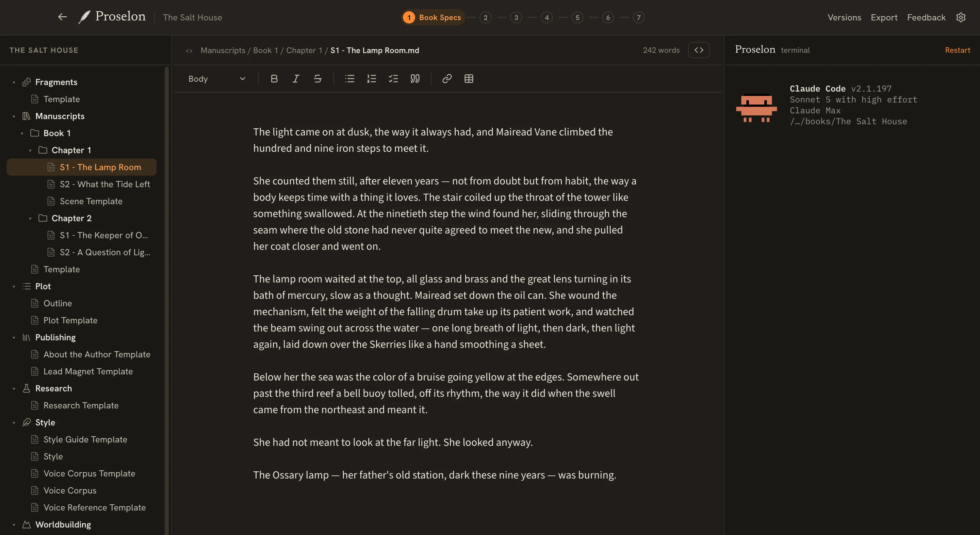Open the settings gear
The image size is (980, 535).
click(x=961, y=17)
